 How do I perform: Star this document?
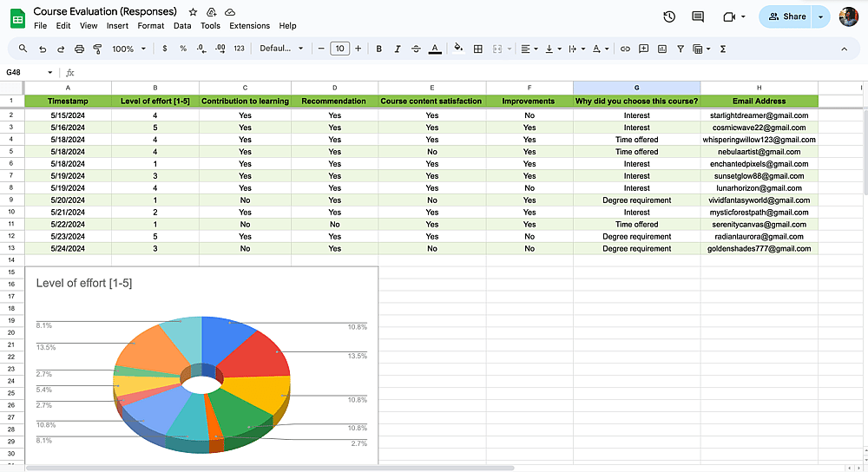coord(193,11)
